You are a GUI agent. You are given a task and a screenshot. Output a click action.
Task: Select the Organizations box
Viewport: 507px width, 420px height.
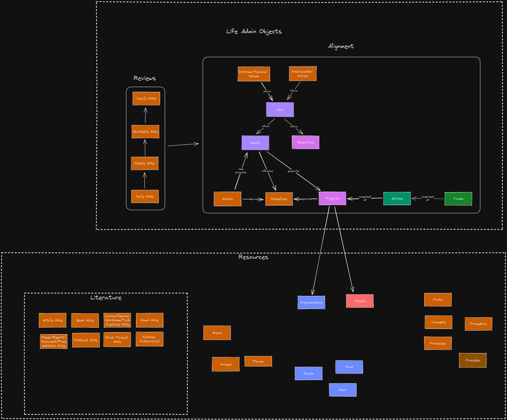point(311,302)
